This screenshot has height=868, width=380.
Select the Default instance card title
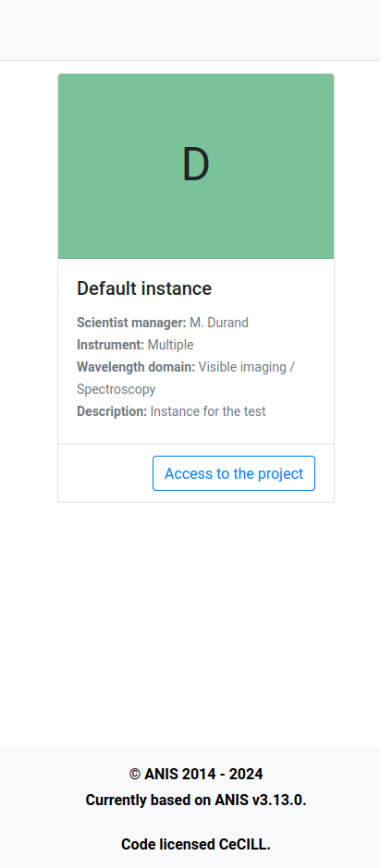144,288
